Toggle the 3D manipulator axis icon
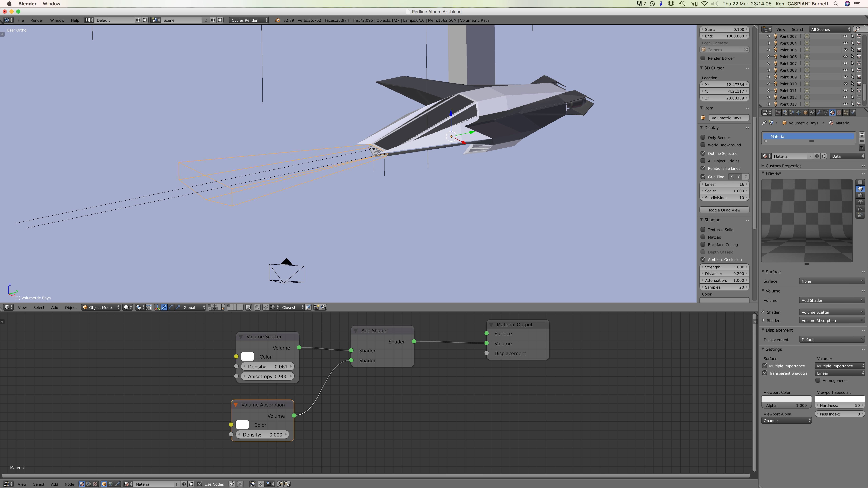This screenshot has width=868, height=488. click(x=157, y=308)
